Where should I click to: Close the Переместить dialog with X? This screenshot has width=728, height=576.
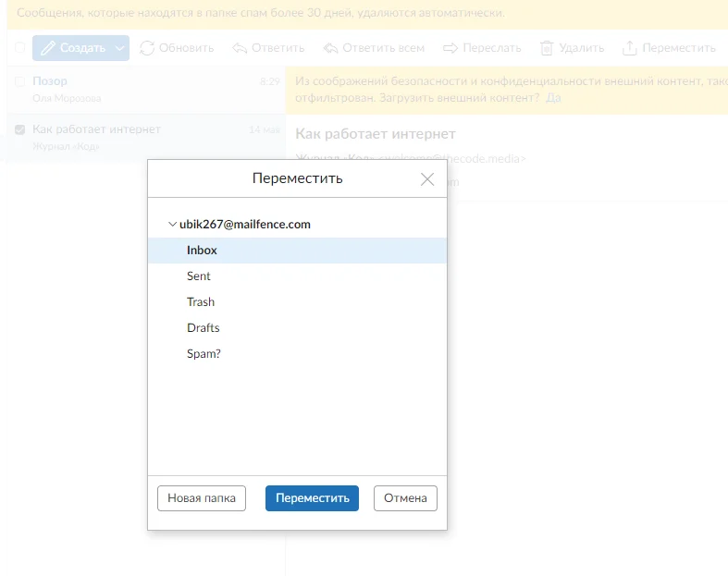426,179
